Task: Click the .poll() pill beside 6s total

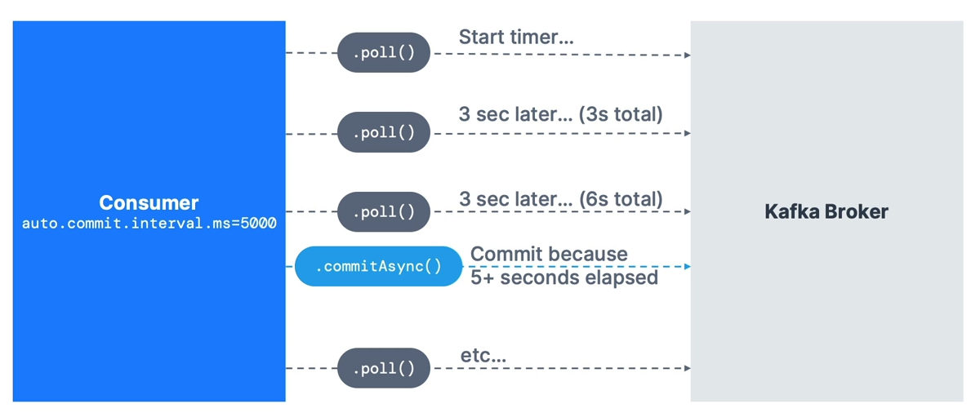Action: [x=383, y=211]
